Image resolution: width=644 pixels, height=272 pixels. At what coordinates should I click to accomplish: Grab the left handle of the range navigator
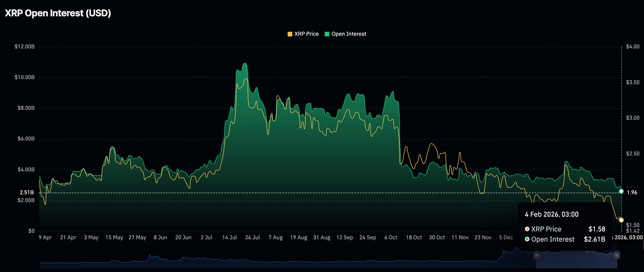(x=536, y=255)
